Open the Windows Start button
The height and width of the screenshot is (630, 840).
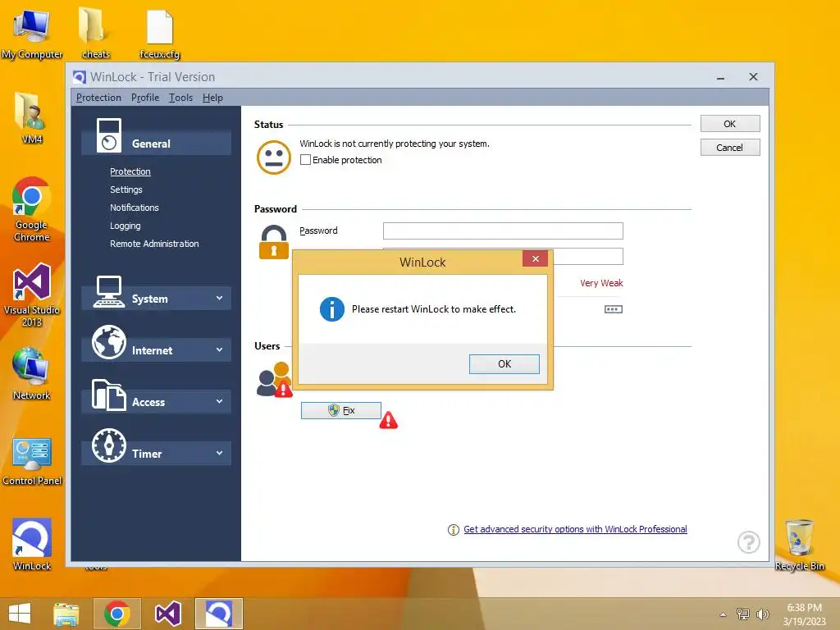(x=20, y=614)
